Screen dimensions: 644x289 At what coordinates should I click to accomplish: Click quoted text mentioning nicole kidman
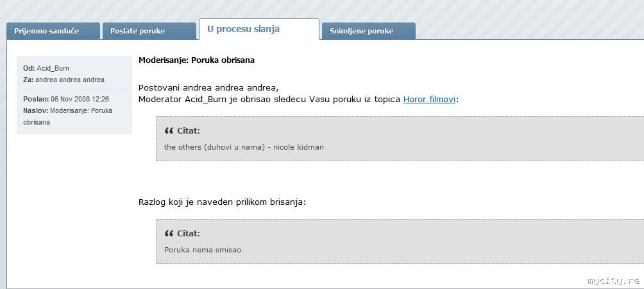tap(244, 147)
